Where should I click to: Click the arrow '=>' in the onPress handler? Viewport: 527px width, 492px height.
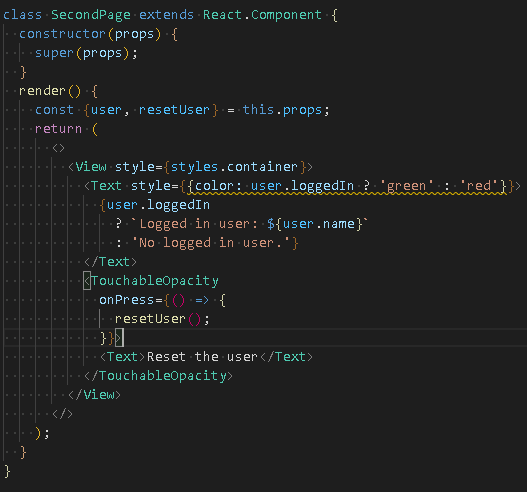[202, 300]
